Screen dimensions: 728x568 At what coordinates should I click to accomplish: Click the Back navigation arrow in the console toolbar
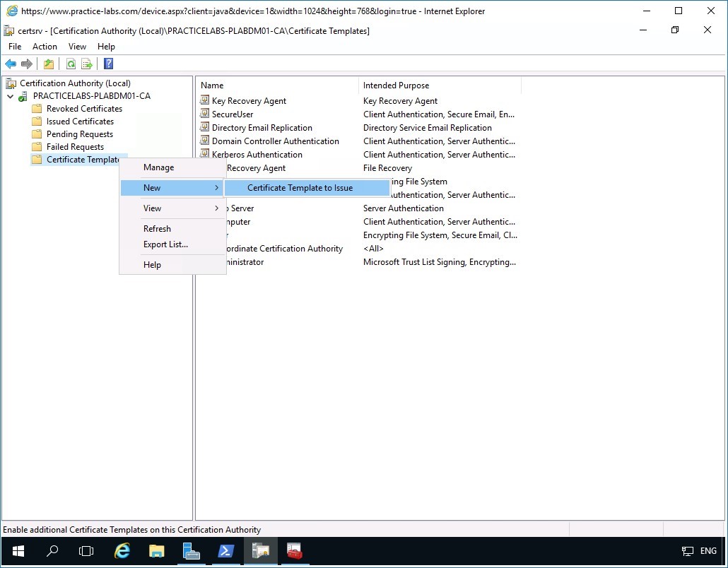[10, 64]
